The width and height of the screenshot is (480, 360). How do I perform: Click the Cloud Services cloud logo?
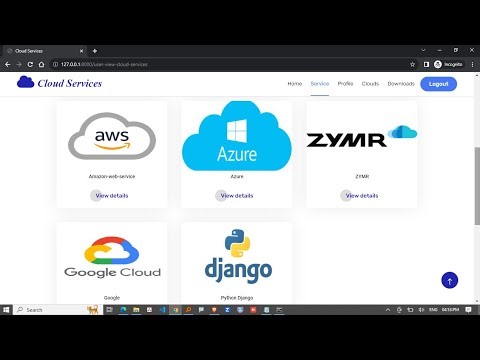(26, 82)
